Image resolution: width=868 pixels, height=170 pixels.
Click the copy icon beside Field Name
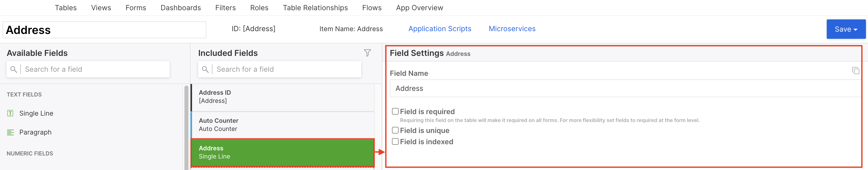click(855, 70)
